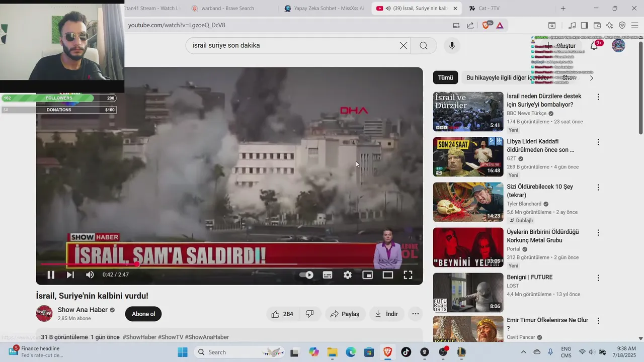The height and width of the screenshot is (362, 644).
Task: Toggle the autoplay switch in player
Action: [x=306, y=275]
